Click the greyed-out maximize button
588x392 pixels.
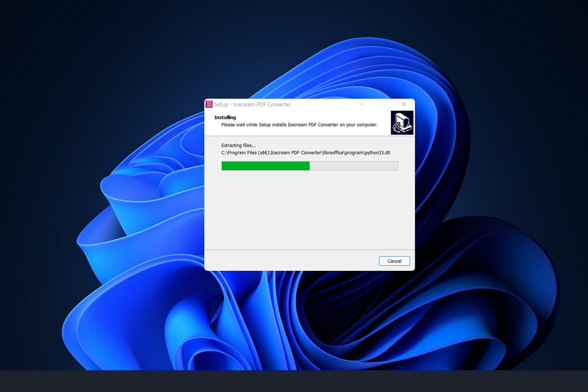coord(383,104)
